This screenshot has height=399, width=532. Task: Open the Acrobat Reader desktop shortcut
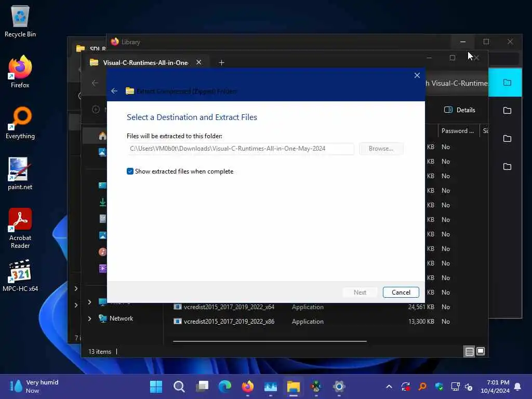pos(20,229)
